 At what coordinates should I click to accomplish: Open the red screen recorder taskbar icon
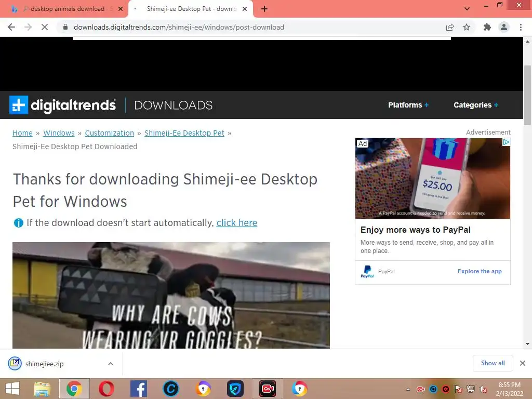[x=268, y=389]
